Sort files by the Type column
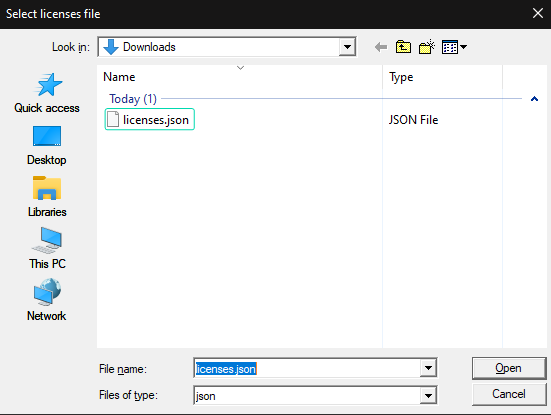 pyautogui.click(x=442, y=77)
